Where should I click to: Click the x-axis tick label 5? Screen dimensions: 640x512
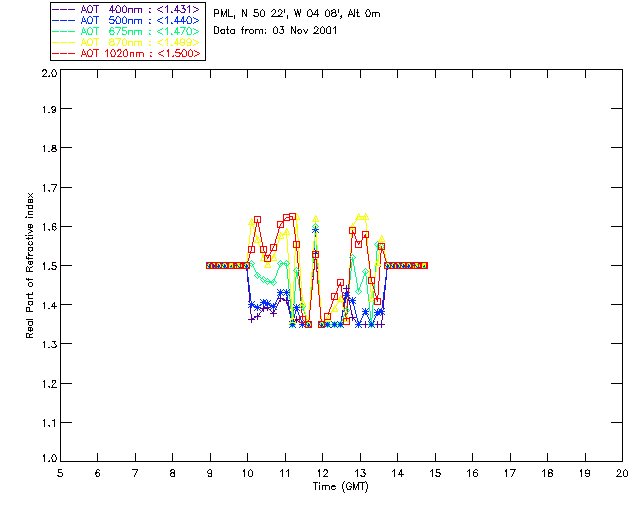(x=60, y=473)
